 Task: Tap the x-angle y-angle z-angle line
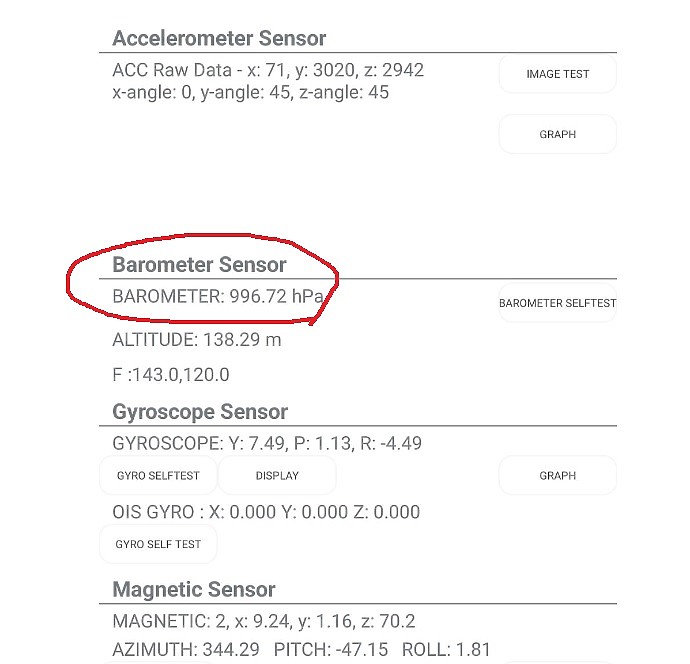click(x=251, y=92)
